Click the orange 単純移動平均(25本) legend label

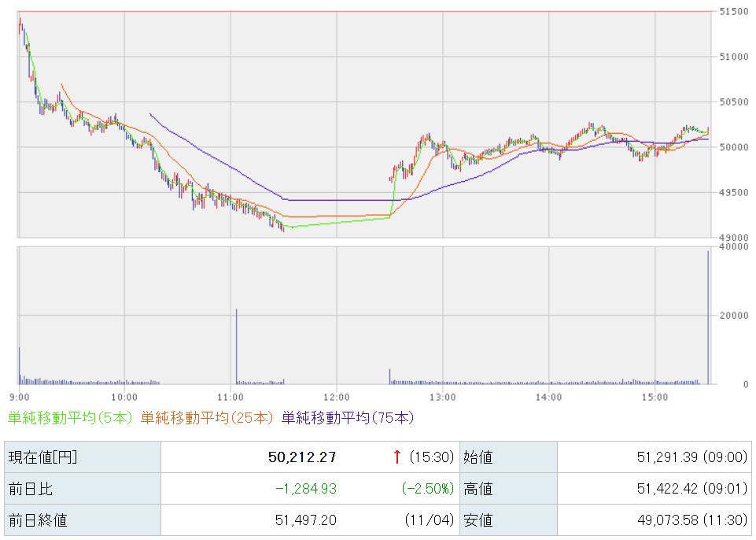[x=208, y=418]
